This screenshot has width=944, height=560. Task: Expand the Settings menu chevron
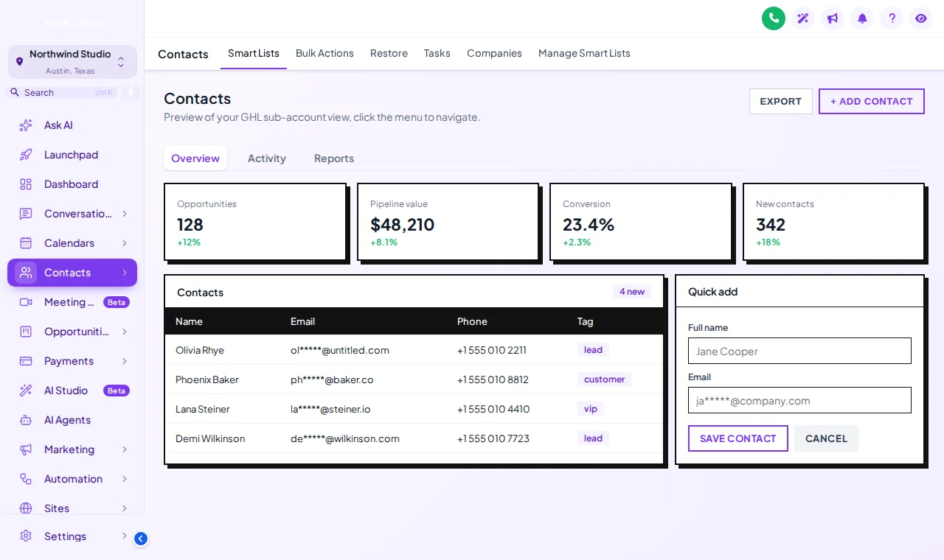pyautogui.click(x=125, y=536)
